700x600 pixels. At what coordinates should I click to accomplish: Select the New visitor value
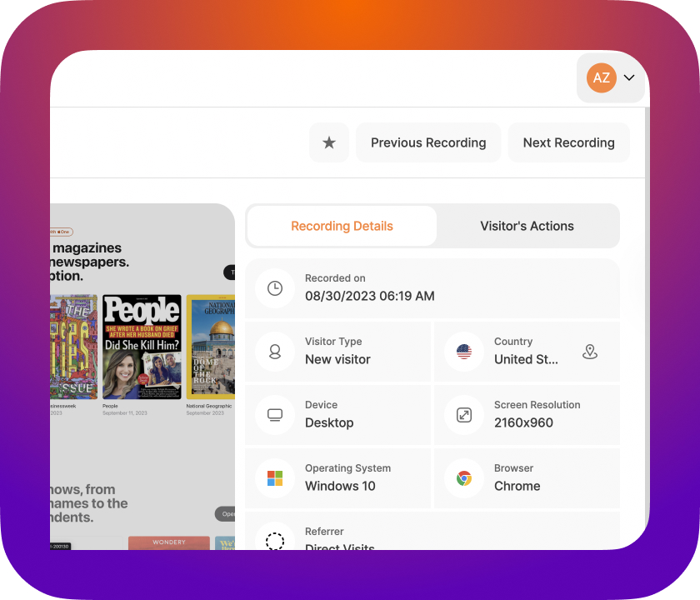[337, 359]
